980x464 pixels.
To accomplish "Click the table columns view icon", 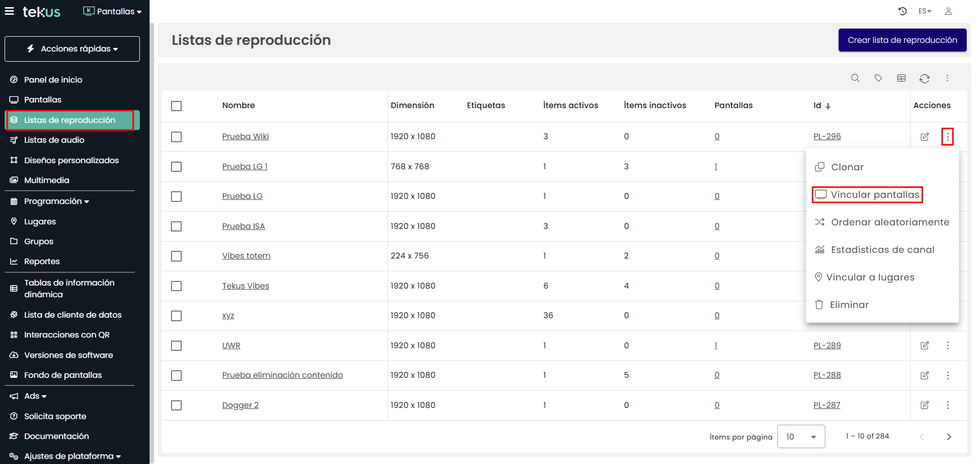I will (901, 78).
